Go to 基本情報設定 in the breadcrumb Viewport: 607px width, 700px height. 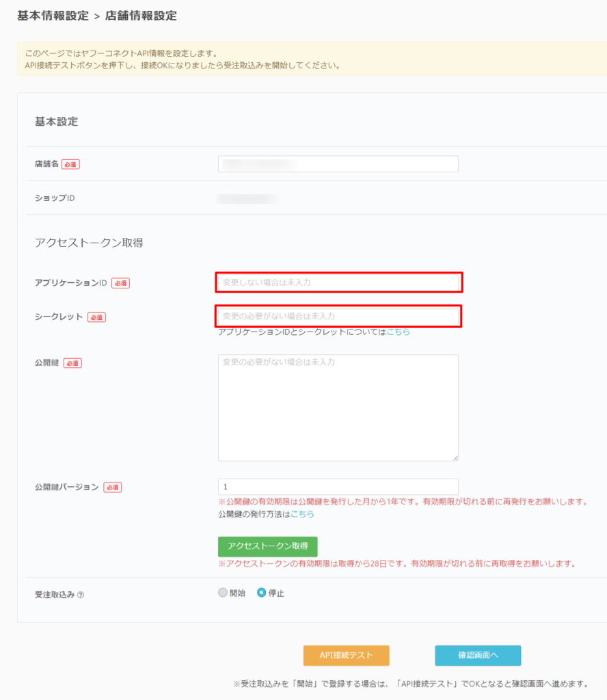pyautogui.click(x=53, y=16)
